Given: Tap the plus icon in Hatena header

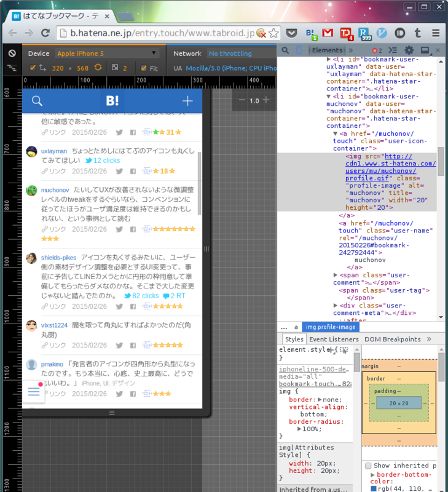Looking at the screenshot, I should coord(187,101).
